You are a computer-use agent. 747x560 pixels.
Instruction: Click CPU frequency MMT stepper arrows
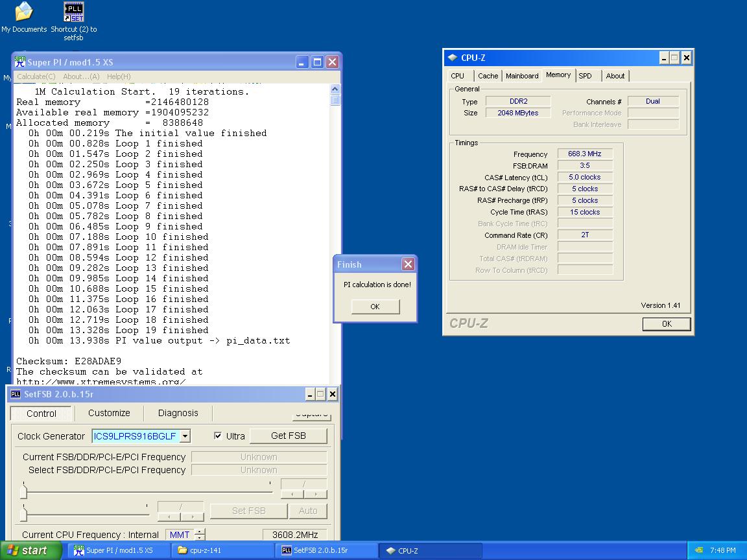(200, 535)
